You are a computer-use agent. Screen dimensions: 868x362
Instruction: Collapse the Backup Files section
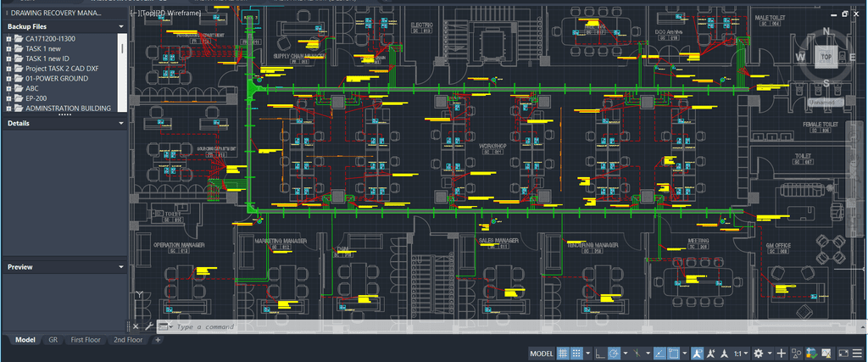[121, 26]
